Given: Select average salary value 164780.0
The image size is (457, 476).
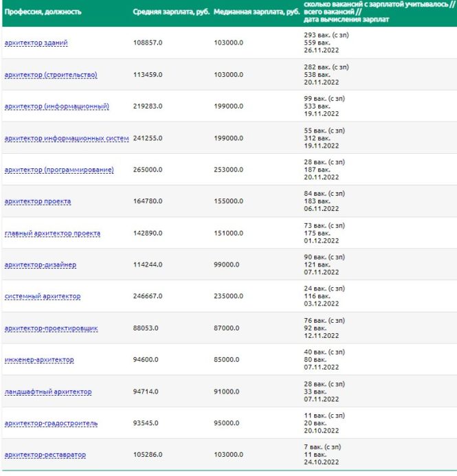Looking at the screenshot, I should click(x=148, y=201).
